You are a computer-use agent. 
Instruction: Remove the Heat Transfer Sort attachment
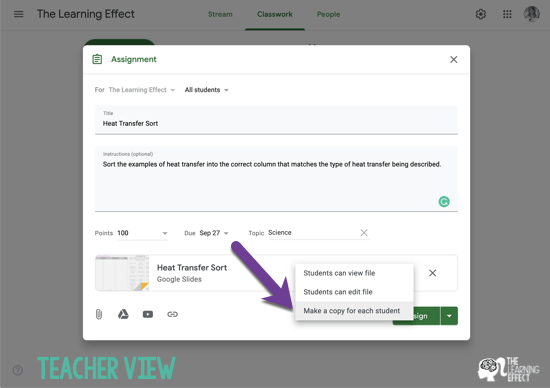click(x=432, y=273)
